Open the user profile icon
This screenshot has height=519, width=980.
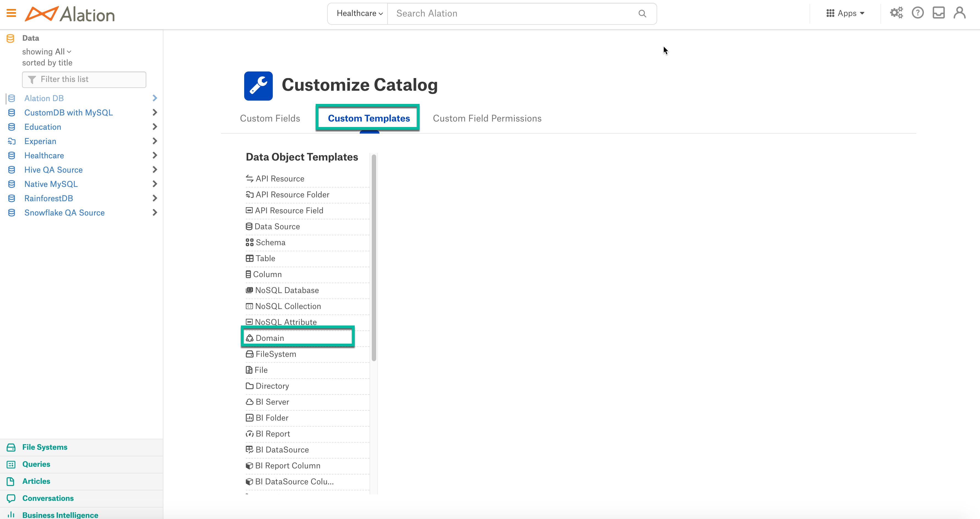(x=959, y=13)
